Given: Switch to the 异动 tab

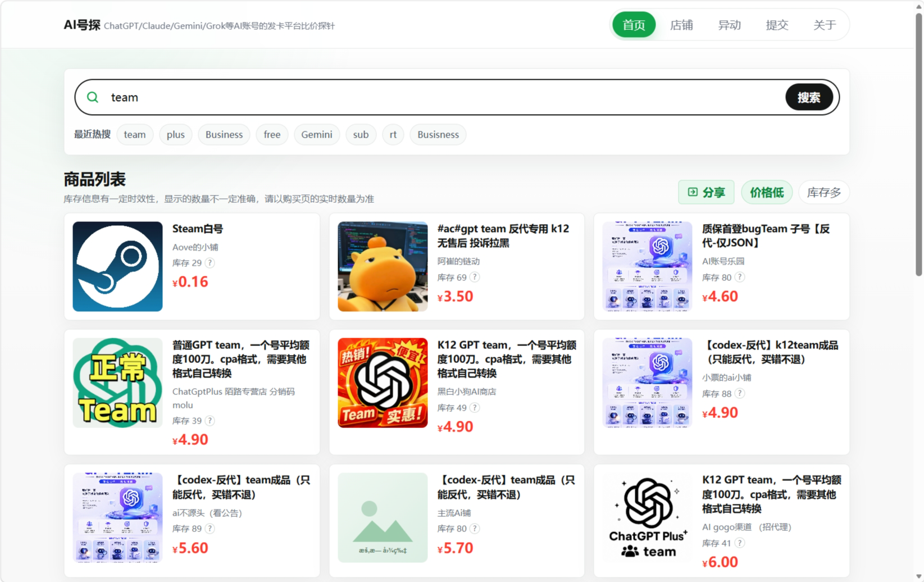Looking at the screenshot, I should click(729, 25).
